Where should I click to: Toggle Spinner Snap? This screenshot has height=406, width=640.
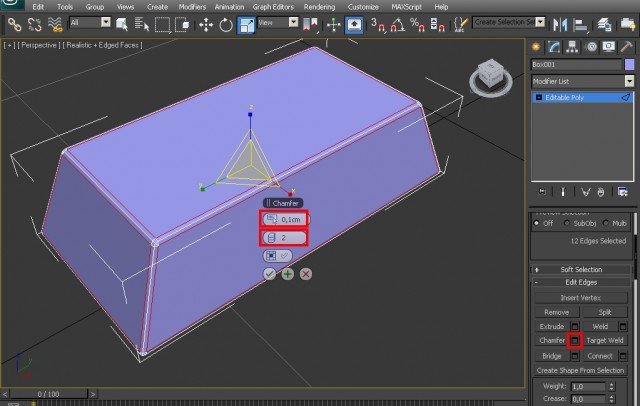point(437,25)
